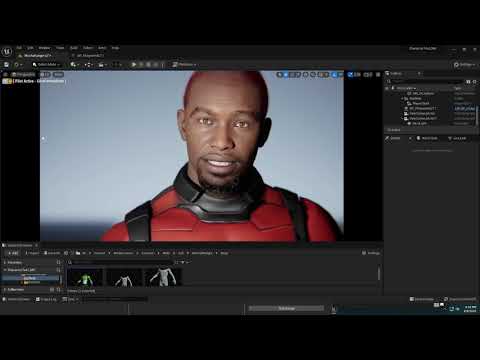The height and width of the screenshot is (360, 480).
Task: Click Save All in Content Browser
Action: click(52, 253)
